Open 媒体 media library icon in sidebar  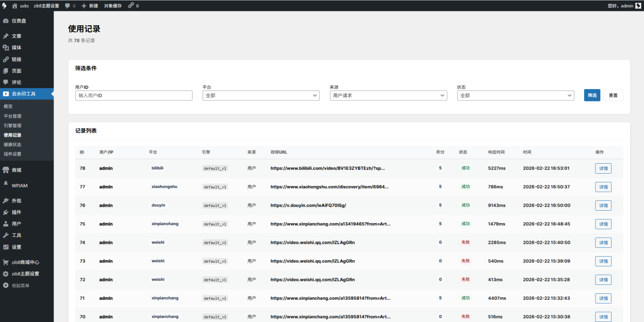click(x=6, y=47)
